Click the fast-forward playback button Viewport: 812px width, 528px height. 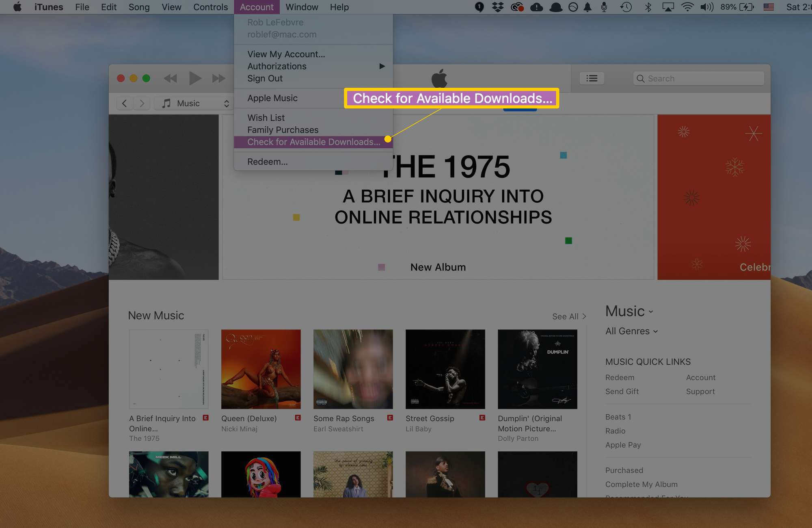click(219, 78)
